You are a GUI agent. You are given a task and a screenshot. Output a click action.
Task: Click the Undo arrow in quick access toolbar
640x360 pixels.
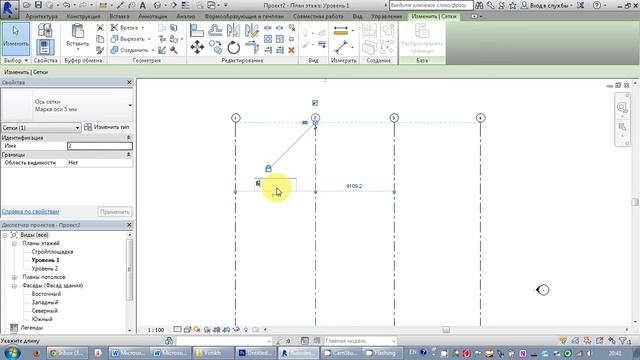pos(66,5)
